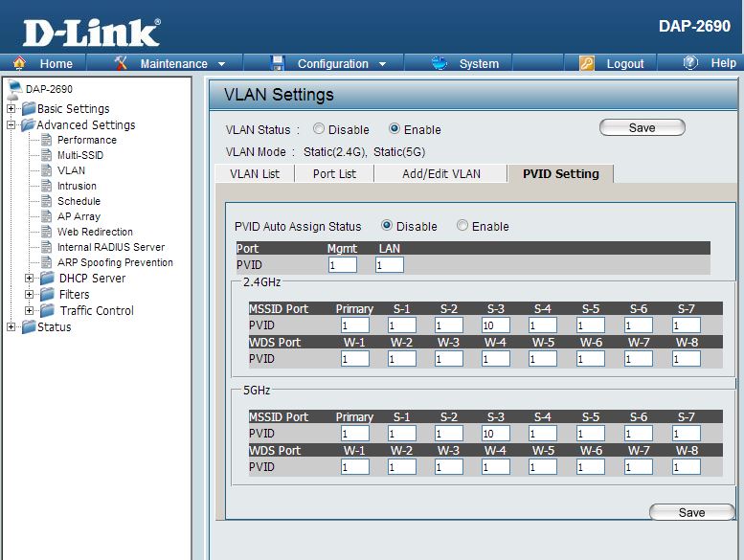Click the System computer icon

coord(440,63)
